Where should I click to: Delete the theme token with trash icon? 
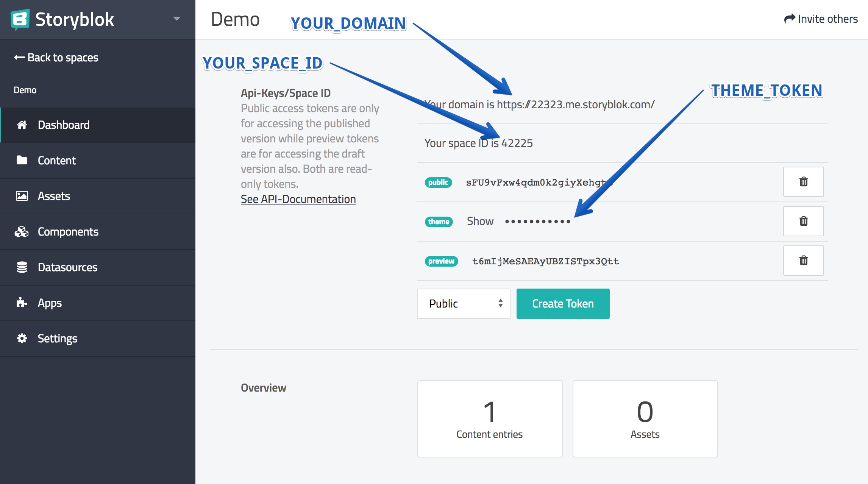(803, 221)
